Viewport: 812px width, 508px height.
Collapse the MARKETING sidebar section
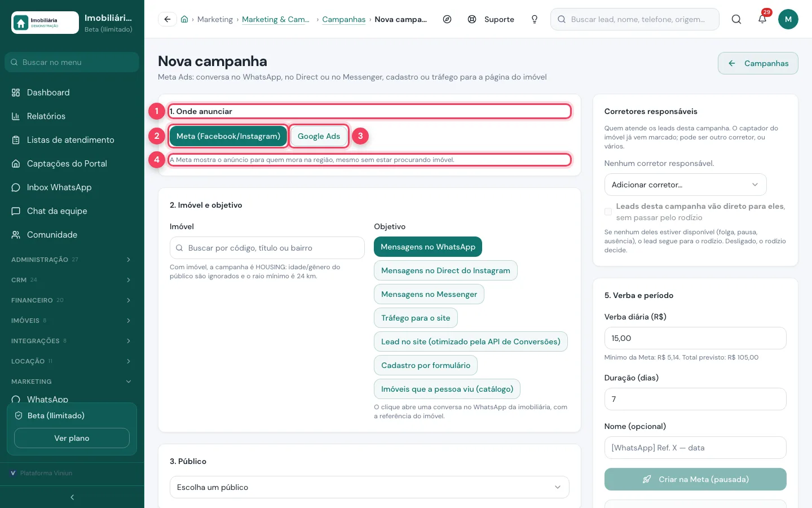click(x=72, y=382)
